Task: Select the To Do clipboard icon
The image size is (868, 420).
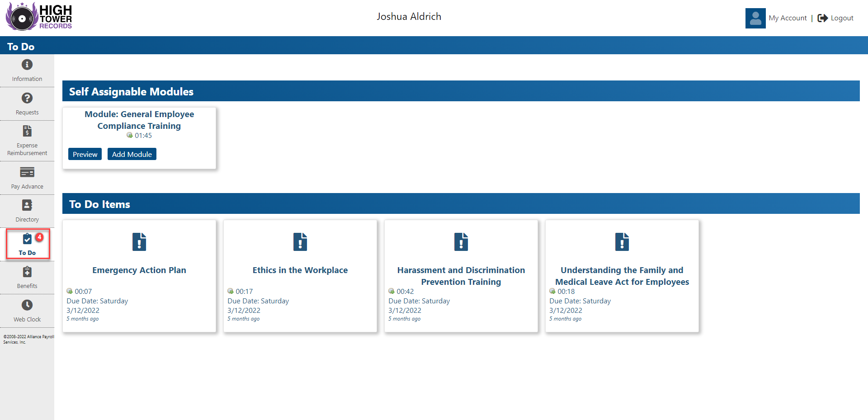Action: (x=27, y=239)
